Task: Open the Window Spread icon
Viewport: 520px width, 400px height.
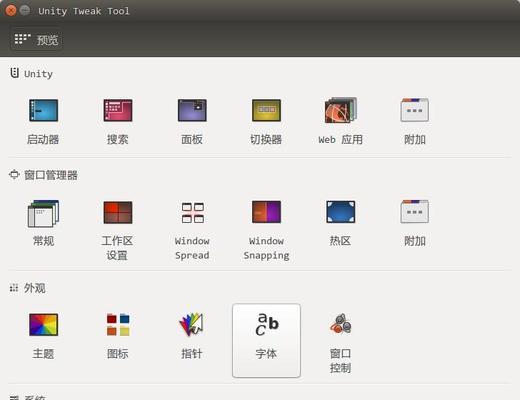Action: click(193, 213)
